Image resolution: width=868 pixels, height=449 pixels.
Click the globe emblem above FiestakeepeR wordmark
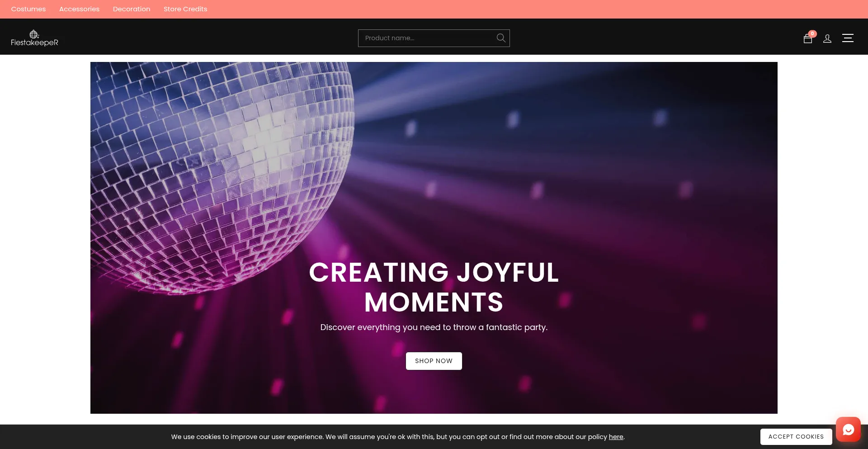pyautogui.click(x=34, y=34)
